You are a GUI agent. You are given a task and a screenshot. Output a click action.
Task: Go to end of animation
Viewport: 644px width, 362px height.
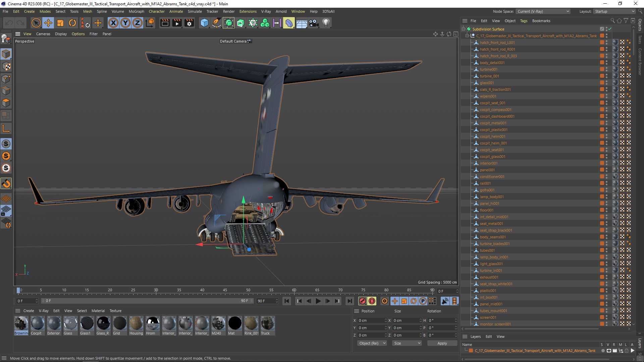tap(350, 301)
